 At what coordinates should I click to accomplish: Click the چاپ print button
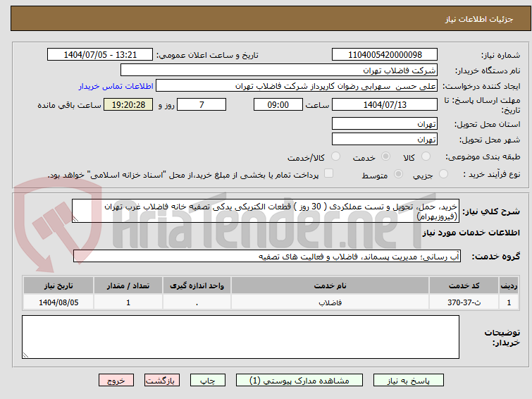pyautogui.click(x=208, y=381)
